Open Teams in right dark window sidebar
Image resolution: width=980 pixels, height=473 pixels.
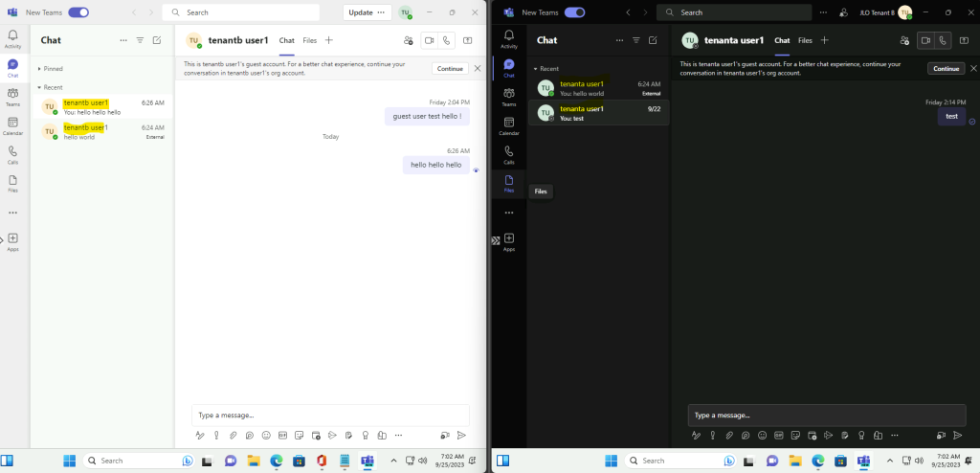pyautogui.click(x=509, y=97)
